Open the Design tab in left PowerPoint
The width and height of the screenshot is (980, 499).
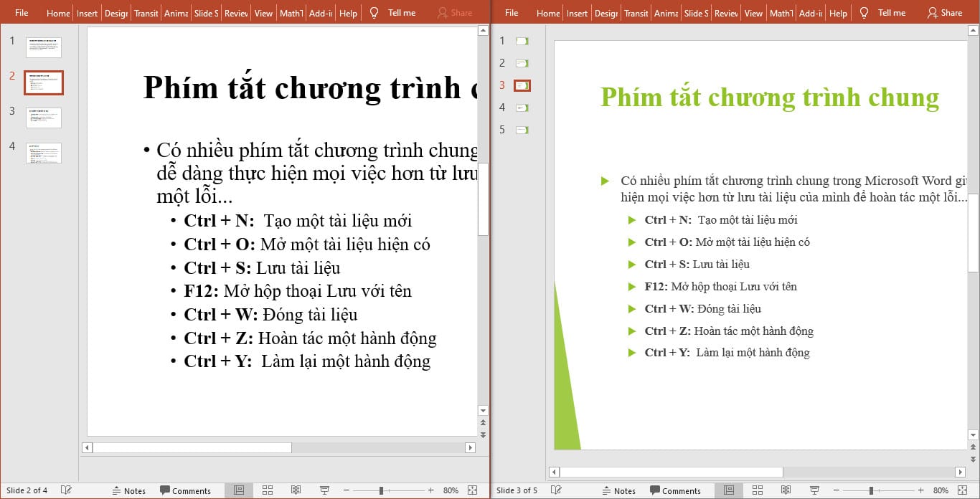click(116, 12)
